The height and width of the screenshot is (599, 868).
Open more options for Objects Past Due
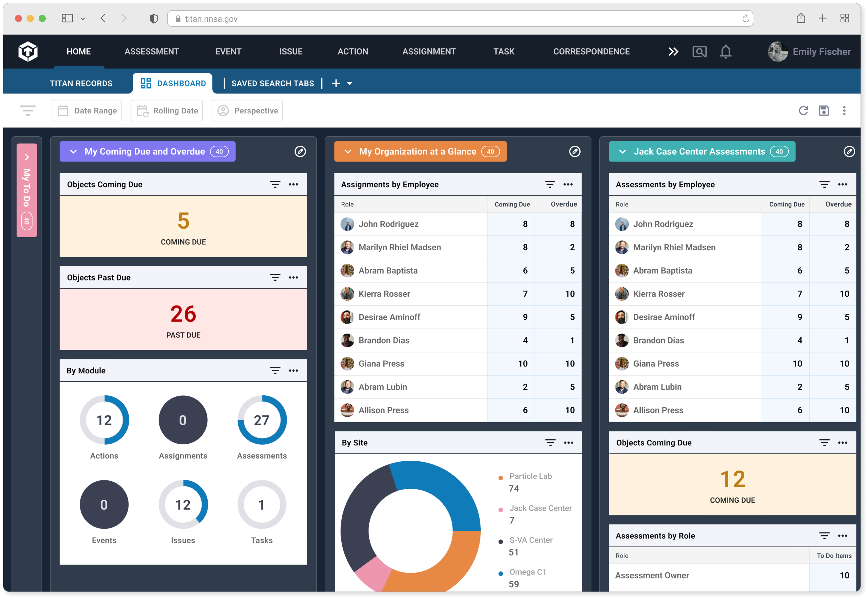(293, 277)
